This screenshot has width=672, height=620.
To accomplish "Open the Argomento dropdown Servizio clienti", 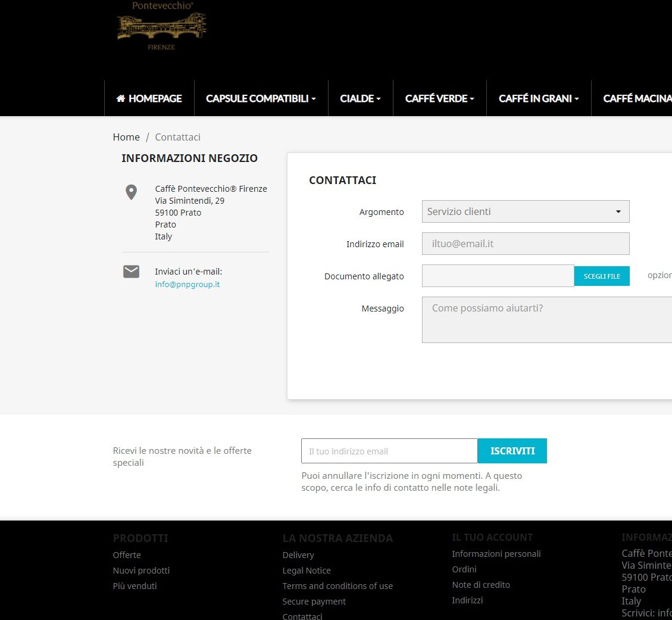I will tap(526, 211).
